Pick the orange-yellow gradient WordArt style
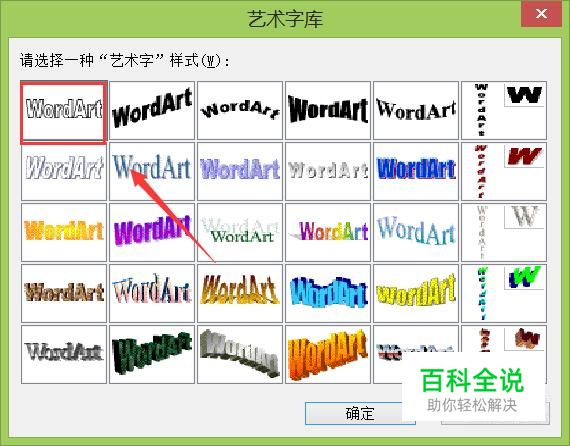The width and height of the screenshot is (570, 446). pyautogui.click(x=64, y=233)
